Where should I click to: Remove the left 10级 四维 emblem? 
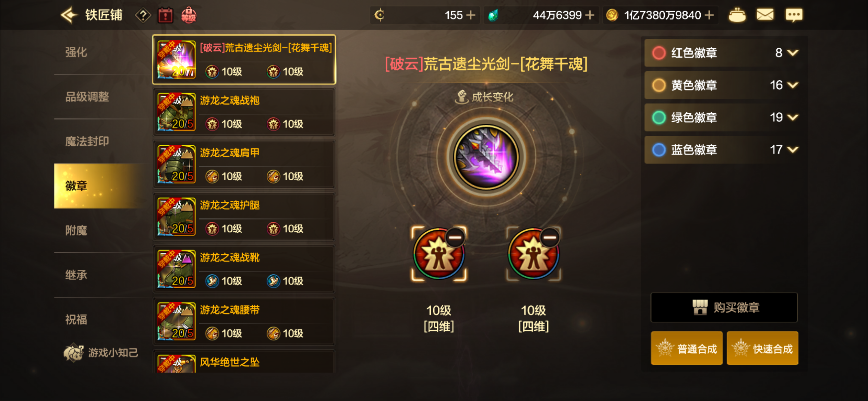456,237
